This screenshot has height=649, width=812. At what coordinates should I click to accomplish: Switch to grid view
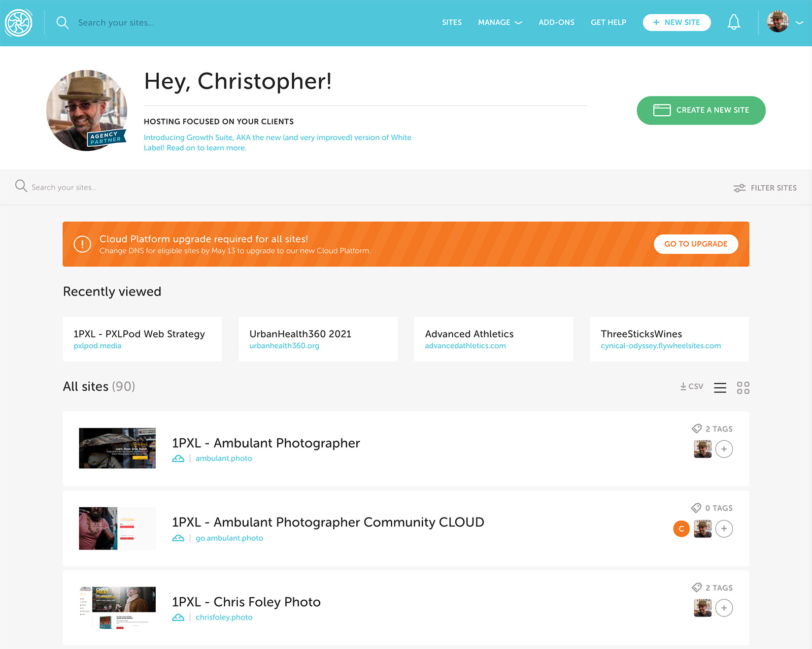point(743,388)
